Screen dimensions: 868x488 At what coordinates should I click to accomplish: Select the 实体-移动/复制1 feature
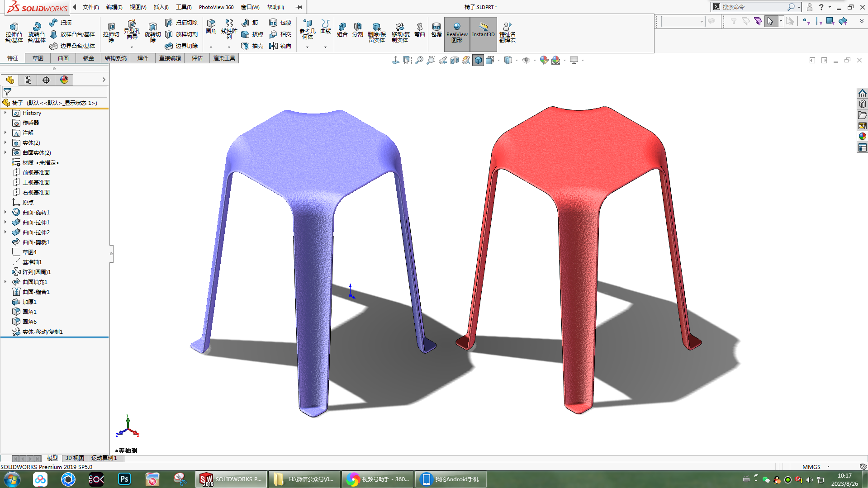click(43, 332)
